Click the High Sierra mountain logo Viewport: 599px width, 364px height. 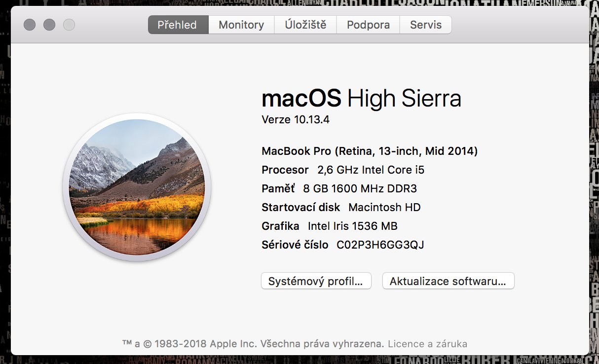[137, 187]
